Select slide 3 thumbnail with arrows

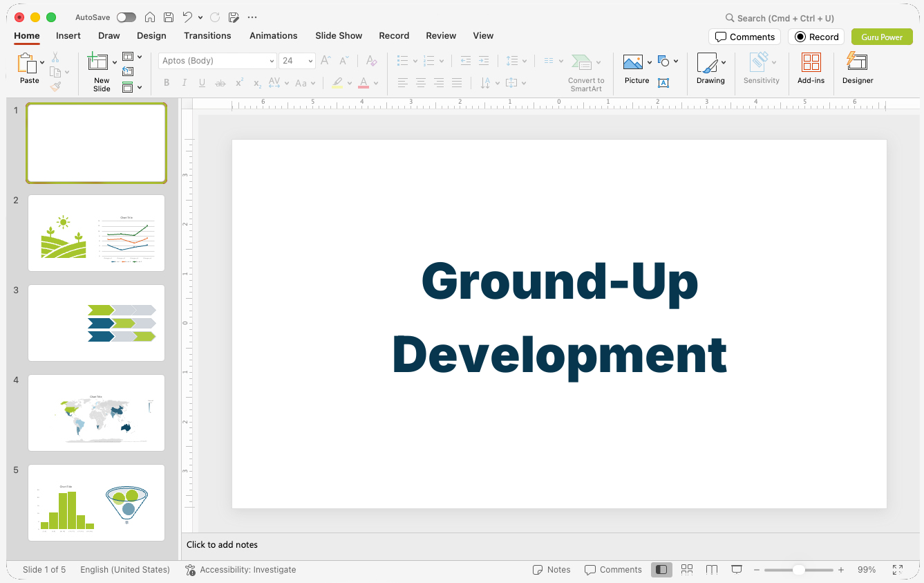(x=96, y=323)
